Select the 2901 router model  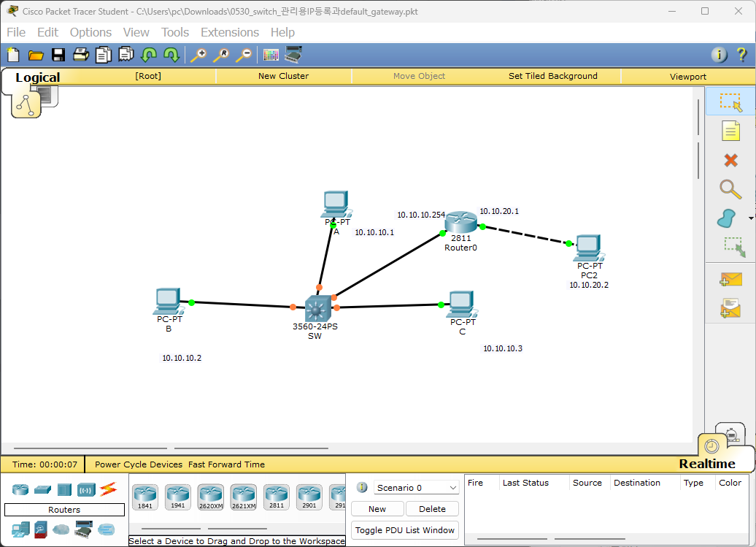pos(309,497)
